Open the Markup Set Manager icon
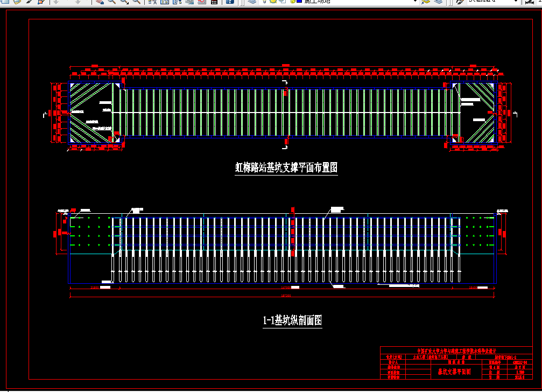Screen dimensions: 542x392 pos(202,2)
